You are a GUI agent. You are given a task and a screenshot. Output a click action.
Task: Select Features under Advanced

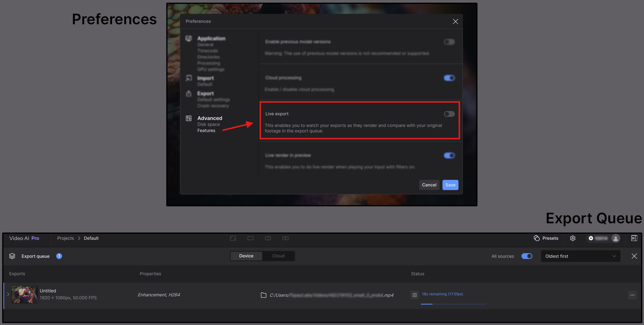coord(206,131)
